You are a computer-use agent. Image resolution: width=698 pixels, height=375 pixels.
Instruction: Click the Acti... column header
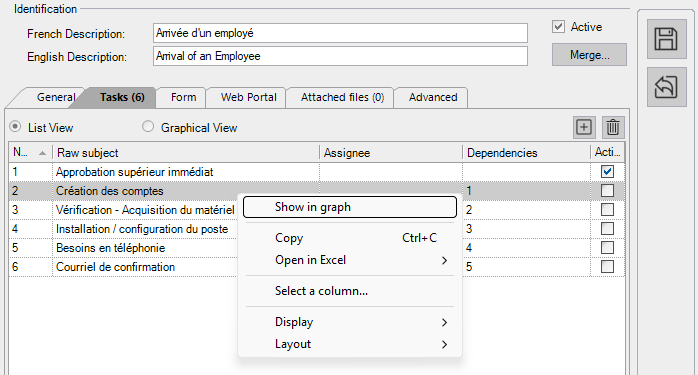pyautogui.click(x=608, y=153)
